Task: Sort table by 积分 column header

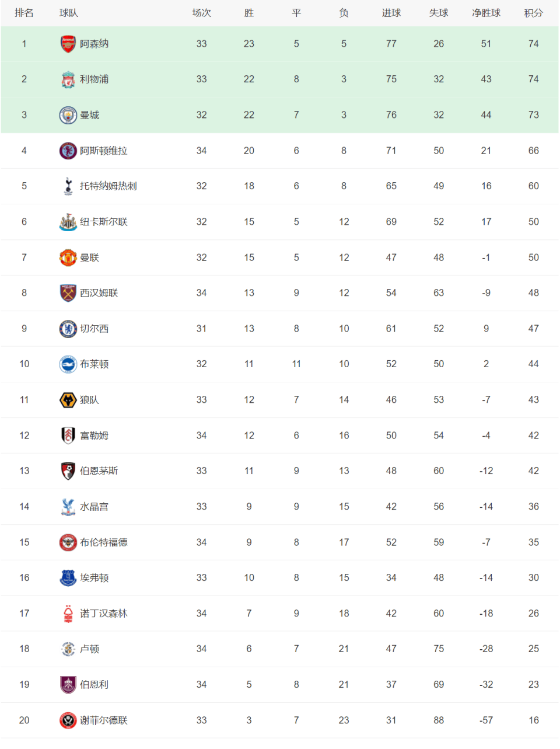Action: [x=533, y=13]
